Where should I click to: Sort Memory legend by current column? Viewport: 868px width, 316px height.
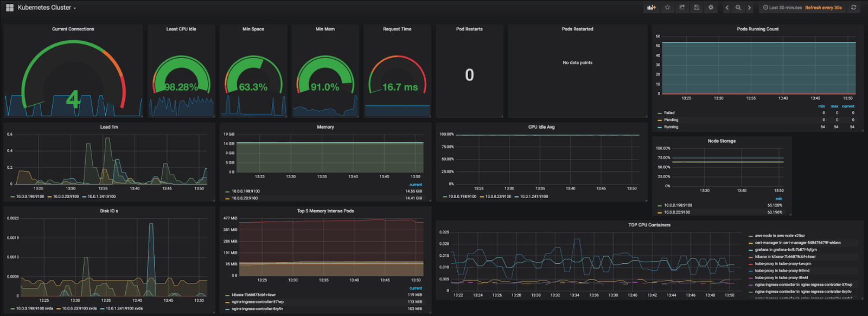[x=416, y=185]
